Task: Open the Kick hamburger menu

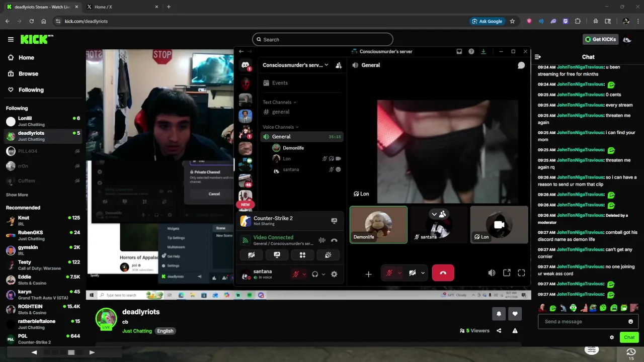Action: (x=11, y=39)
